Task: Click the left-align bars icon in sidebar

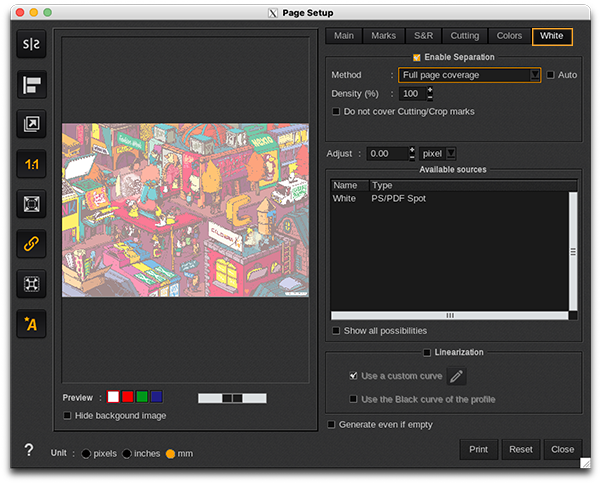Action: [32, 85]
